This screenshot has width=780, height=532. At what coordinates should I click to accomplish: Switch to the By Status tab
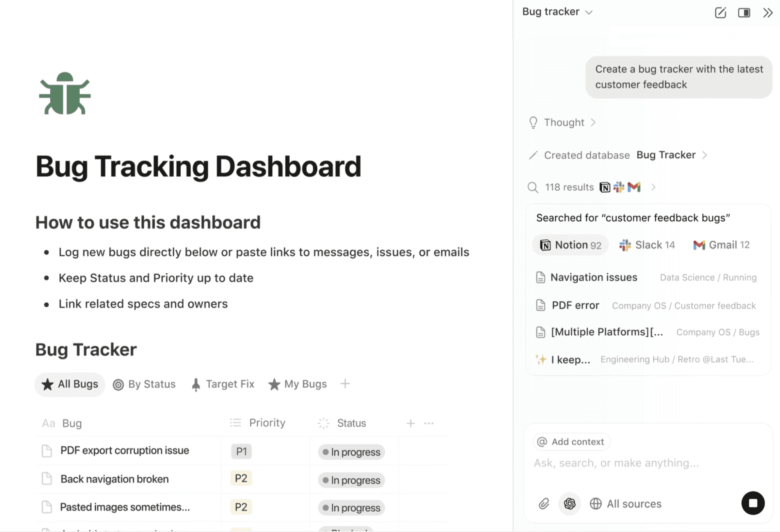(144, 384)
